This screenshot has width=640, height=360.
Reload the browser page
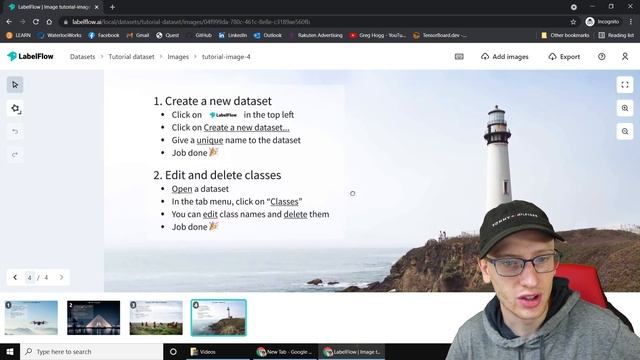click(36, 22)
